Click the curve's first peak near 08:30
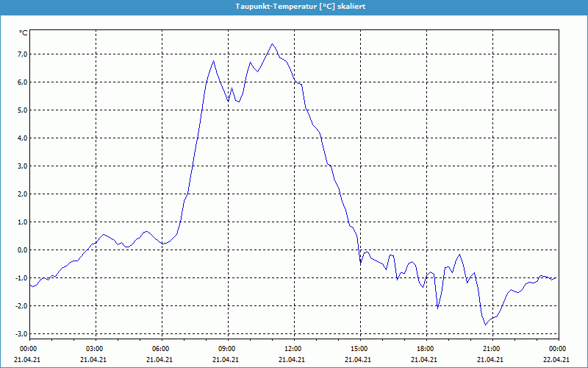Screen dimensions: 588x368 coord(213,61)
